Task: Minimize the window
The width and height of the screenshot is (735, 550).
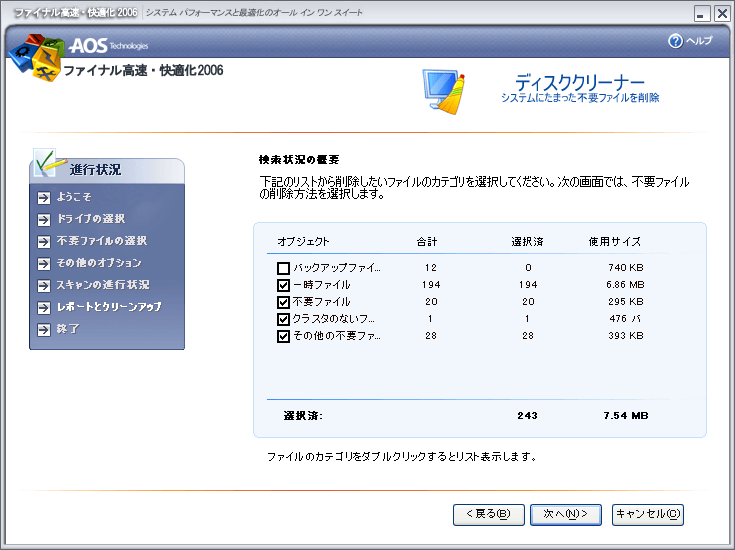Action: (702, 14)
